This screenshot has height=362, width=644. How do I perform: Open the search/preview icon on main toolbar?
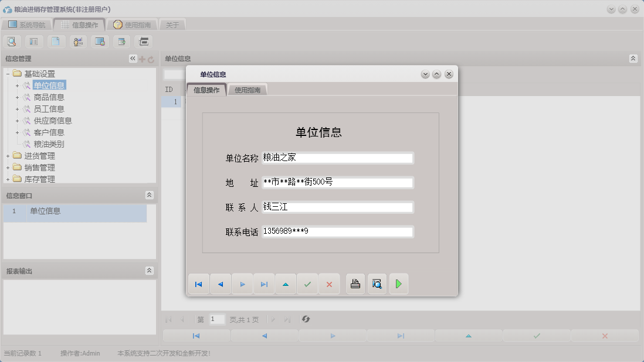(12, 41)
